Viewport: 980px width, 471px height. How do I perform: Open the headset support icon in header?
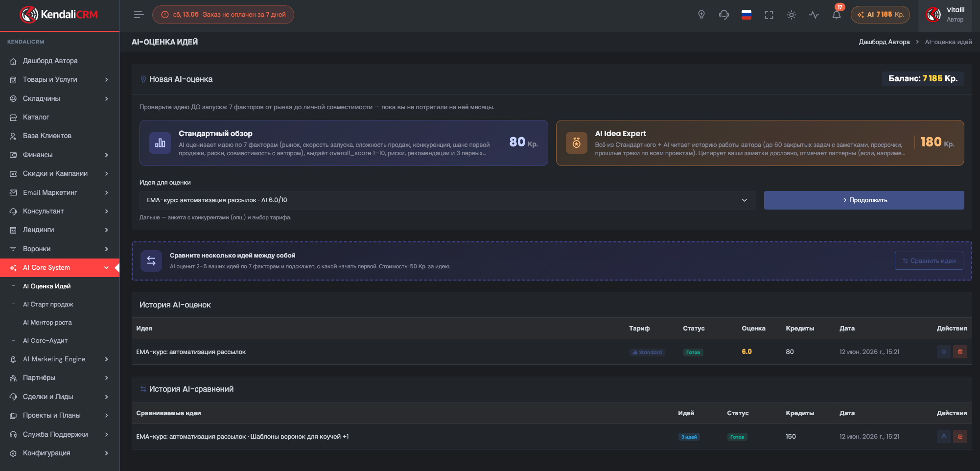click(x=724, y=15)
